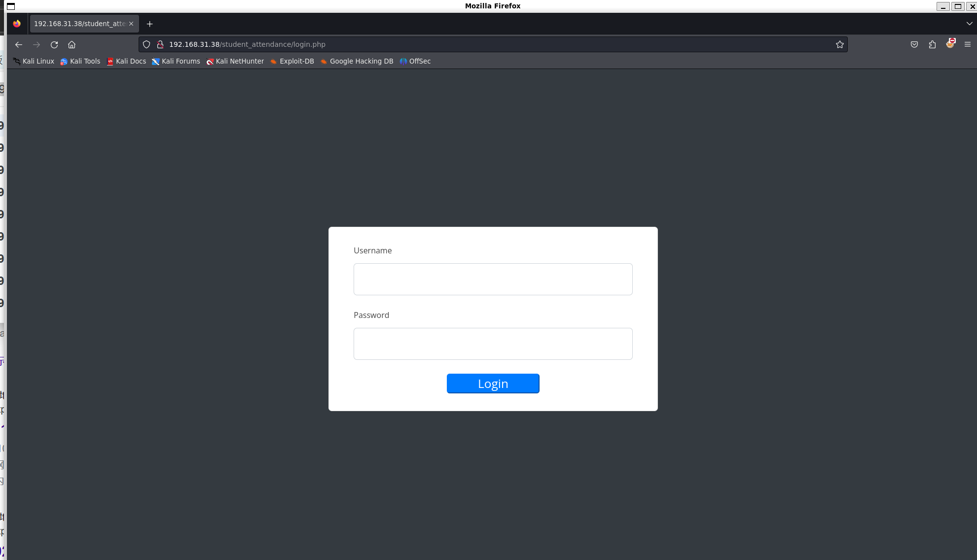Open Firefox hamburger application menu

coord(967,44)
